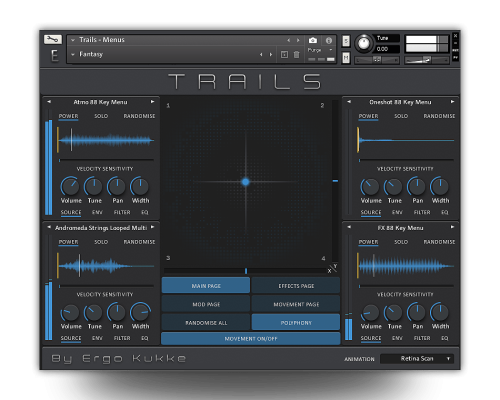500x400 pixels.
Task: Click Andromeda Strings layer Width knob
Action: (x=140, y=312)
